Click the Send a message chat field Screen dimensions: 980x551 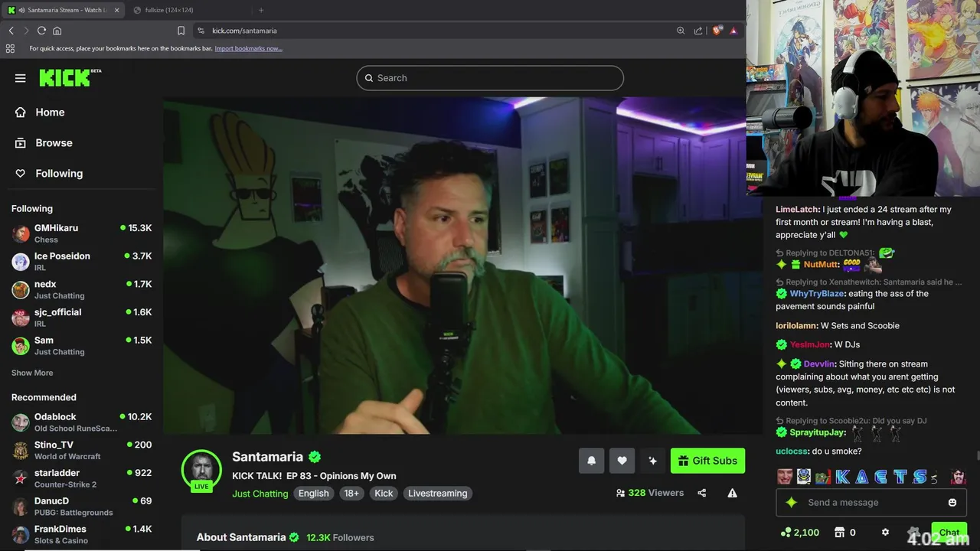tap(871, 503)
